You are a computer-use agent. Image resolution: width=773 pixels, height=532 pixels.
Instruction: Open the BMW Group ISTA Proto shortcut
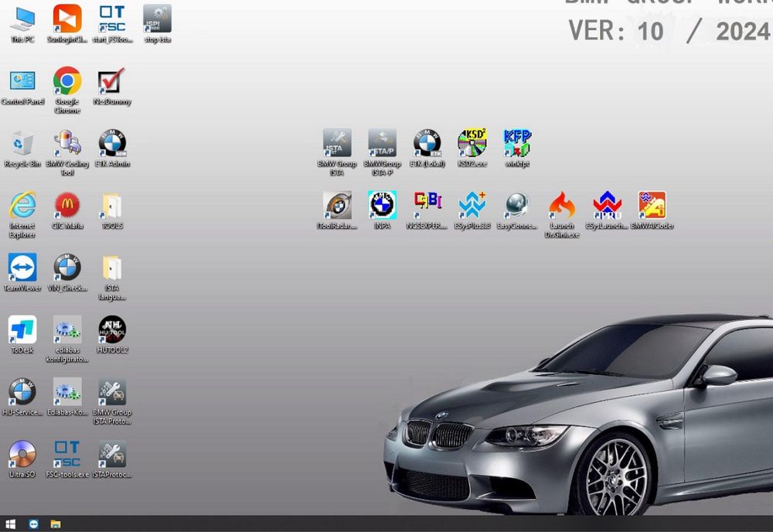pos(112,401)
